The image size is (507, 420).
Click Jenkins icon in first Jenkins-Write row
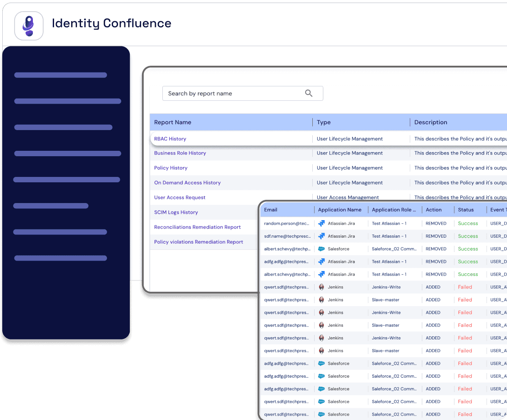[x=321, y=287]
